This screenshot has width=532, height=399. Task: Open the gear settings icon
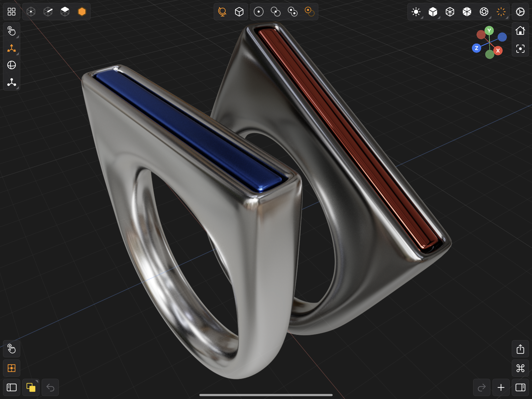[520, 12]
